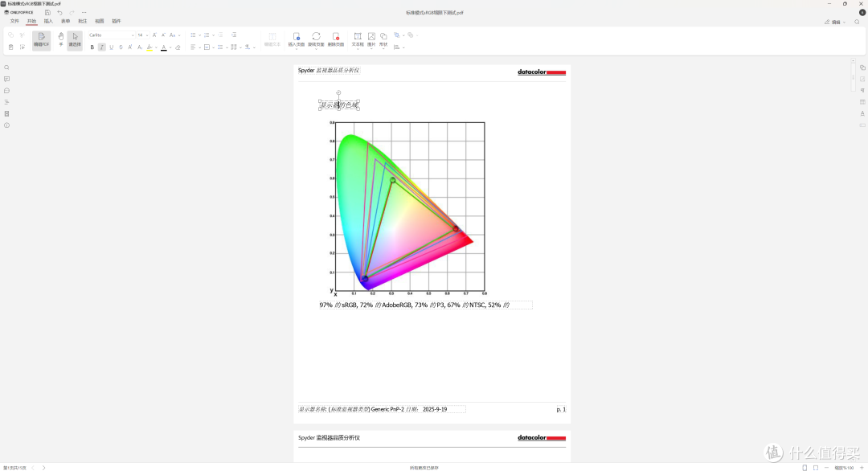The image size is (868, 471).
Task: Open font color dropdown arrow
Action: click(x=170, y=47)
